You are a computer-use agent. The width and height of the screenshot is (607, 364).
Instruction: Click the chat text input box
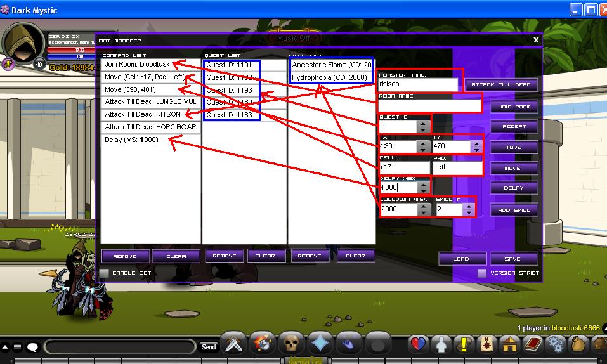121,347
